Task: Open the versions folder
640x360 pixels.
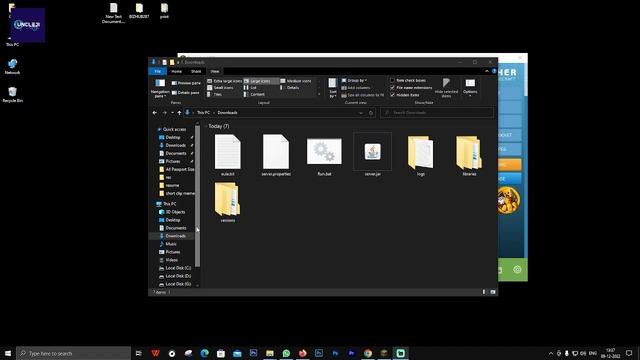Action: [x=227, y=202]
